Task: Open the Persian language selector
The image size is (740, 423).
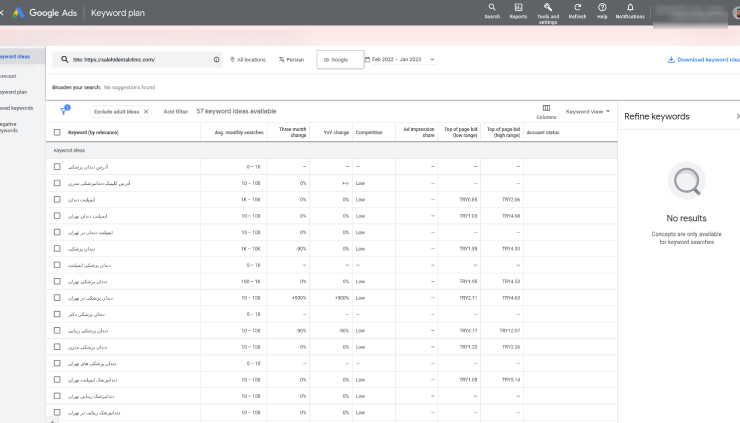Action: tap(291, 59)
